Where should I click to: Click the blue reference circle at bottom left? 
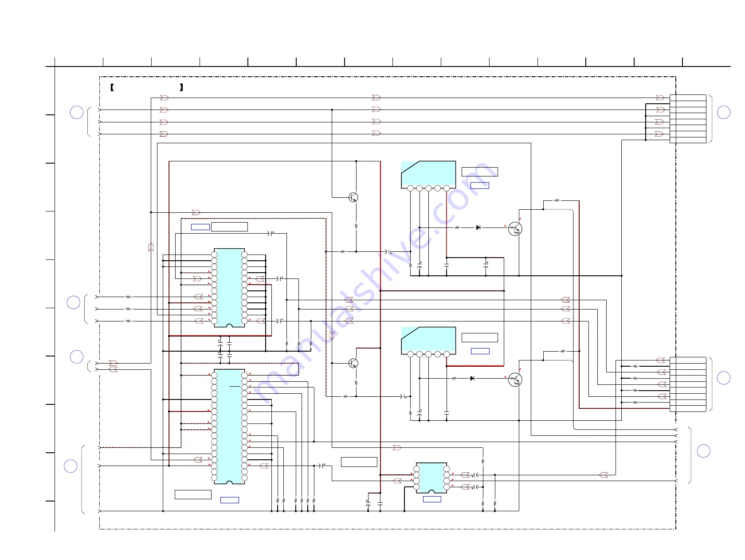tap(71, 466)
